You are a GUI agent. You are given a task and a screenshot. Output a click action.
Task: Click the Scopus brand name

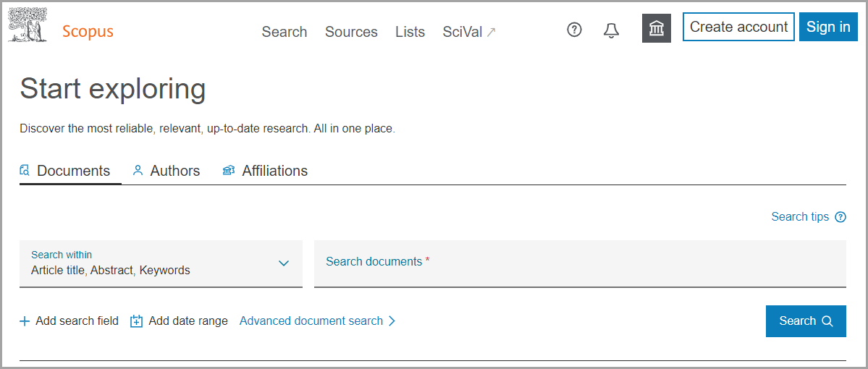click(88, 32)
